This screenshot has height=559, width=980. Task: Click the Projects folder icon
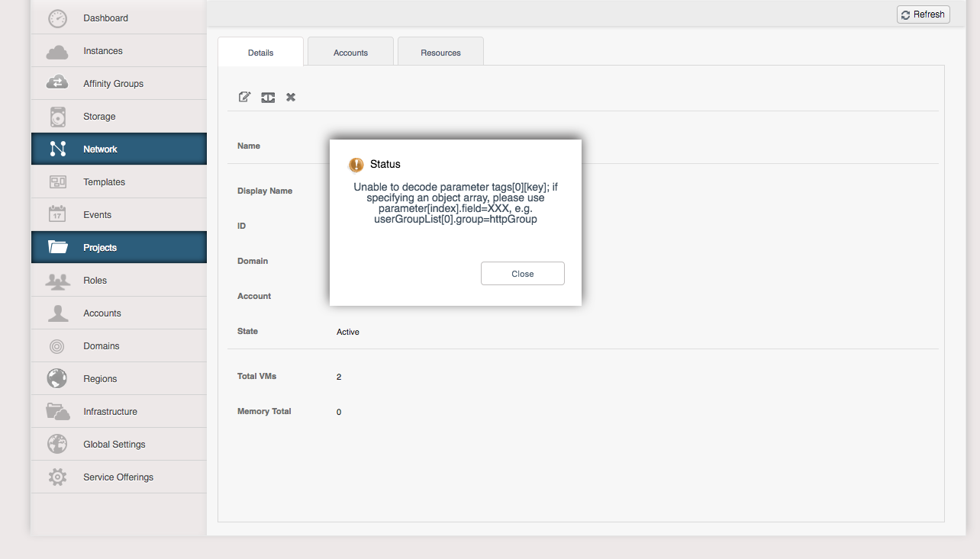(x=58, y=247)
